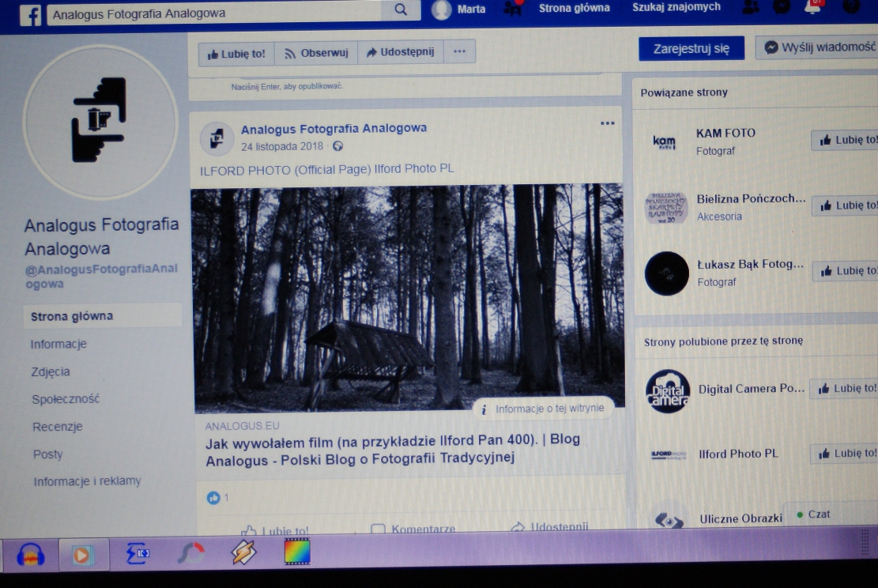Toggle 'Obserwuj' to follow the page
This screenshot has height=588, width=878.
pyautogui.click(x=316, y=54)
